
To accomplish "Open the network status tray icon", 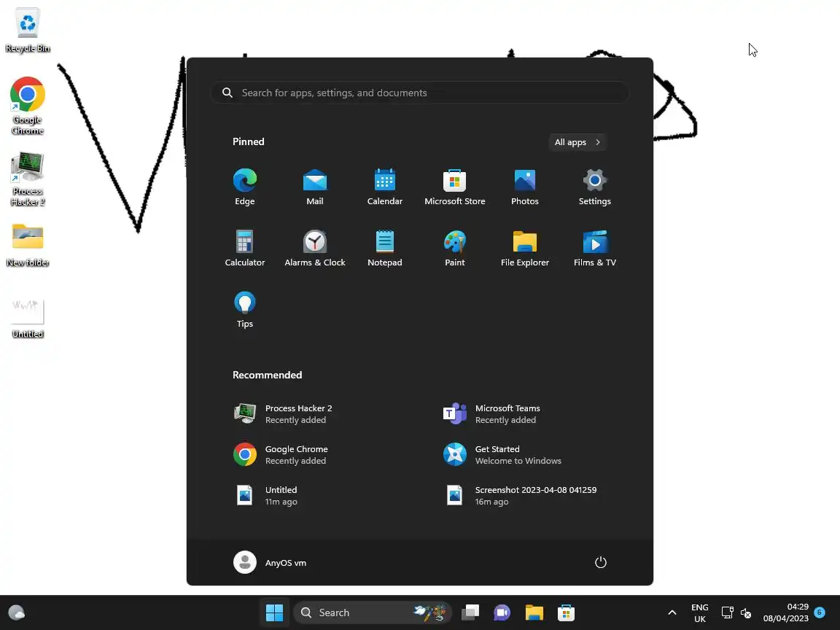I will 727,612.
